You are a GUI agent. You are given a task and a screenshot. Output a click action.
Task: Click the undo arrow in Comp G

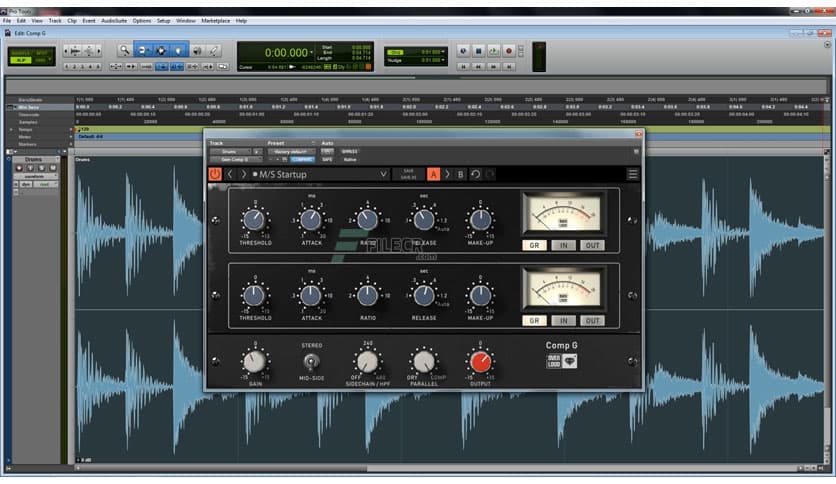[476, 174]
